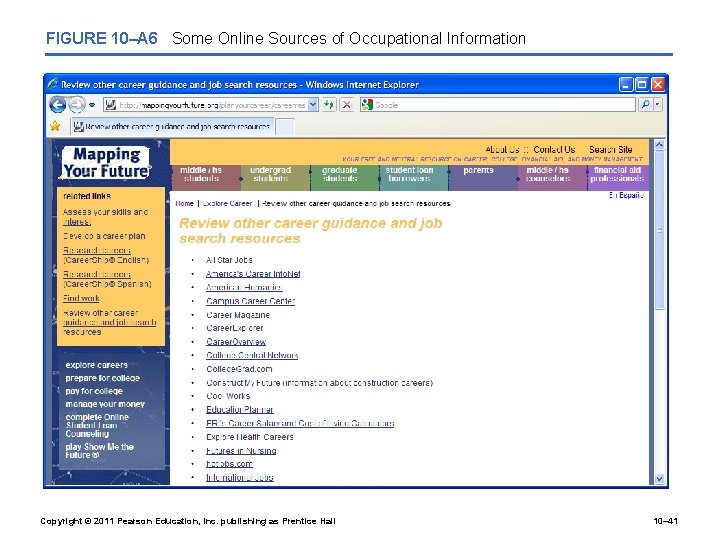
Task: Select the student loan borrowers tab
Action: 414,178
